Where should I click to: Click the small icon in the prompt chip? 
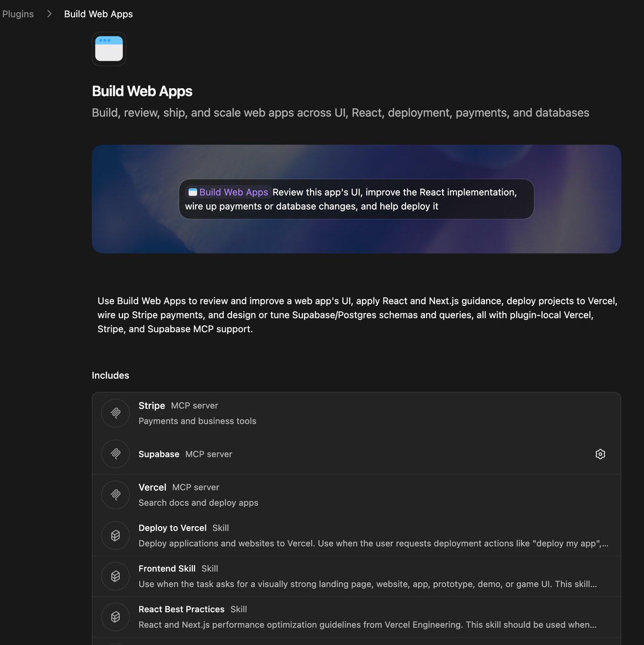tap(193, 192)
